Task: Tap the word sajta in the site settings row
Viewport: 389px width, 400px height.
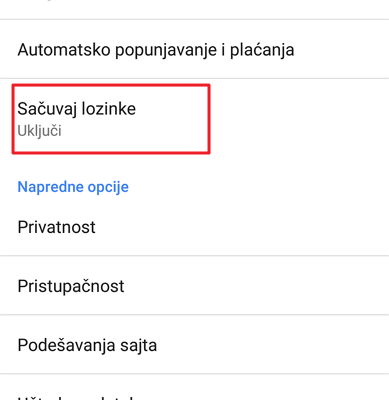Action: point(139,345)
